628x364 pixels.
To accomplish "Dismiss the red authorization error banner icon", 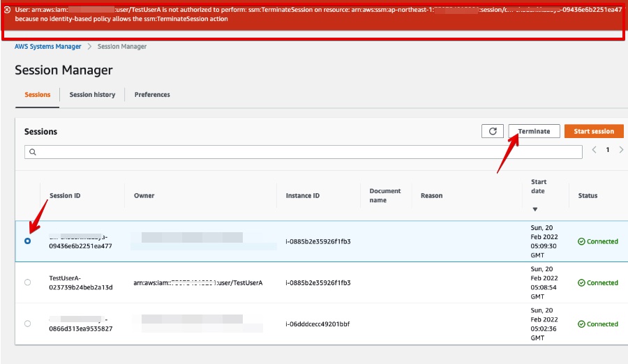I will click(x=7, y=10).
